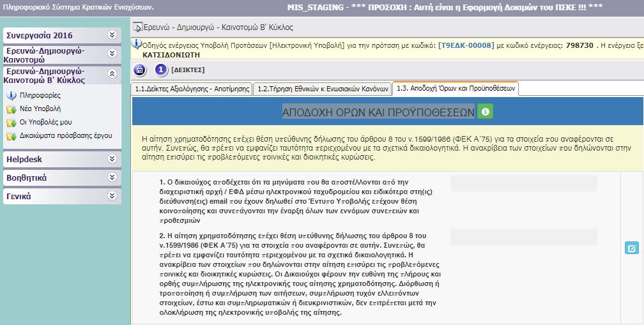The image size is (644, 325).
Task: Open tab 1.1 Δείκτες Αξιολόγησης - Αποτίμησης
Action: tap(192, 89)
